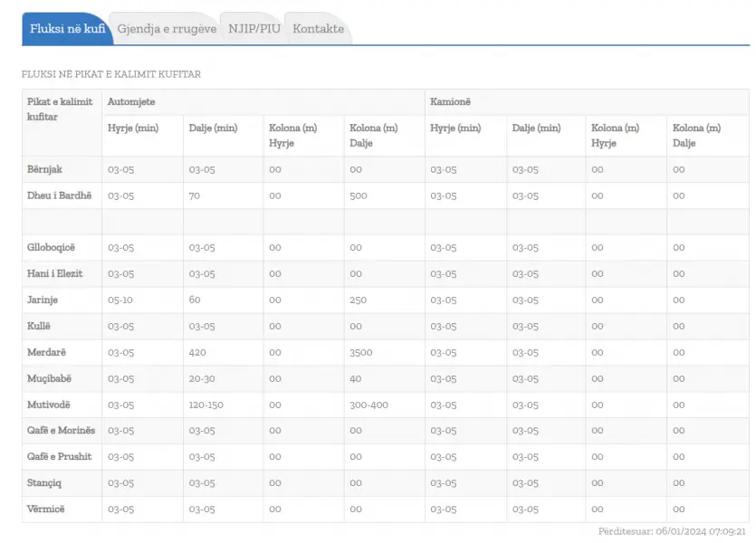Click Mutivodë exit time 120-150 cell
Viewport: 756px width, 543px height.
(206, 405)
